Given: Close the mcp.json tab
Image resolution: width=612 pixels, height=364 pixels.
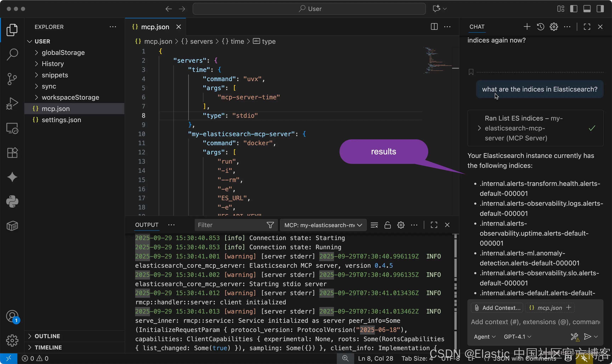Looking at the screenshot, I should coord(178,27).
